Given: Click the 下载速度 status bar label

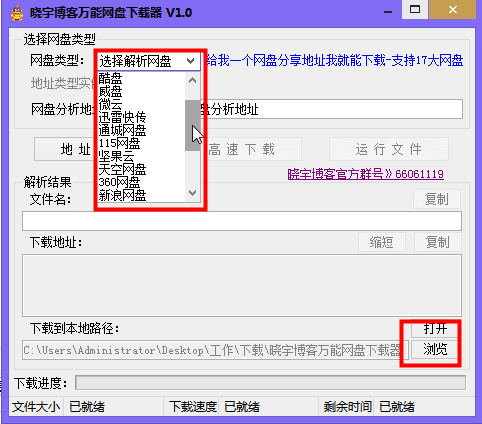Looking at the screenshot, I should click(x=193, y=407).
